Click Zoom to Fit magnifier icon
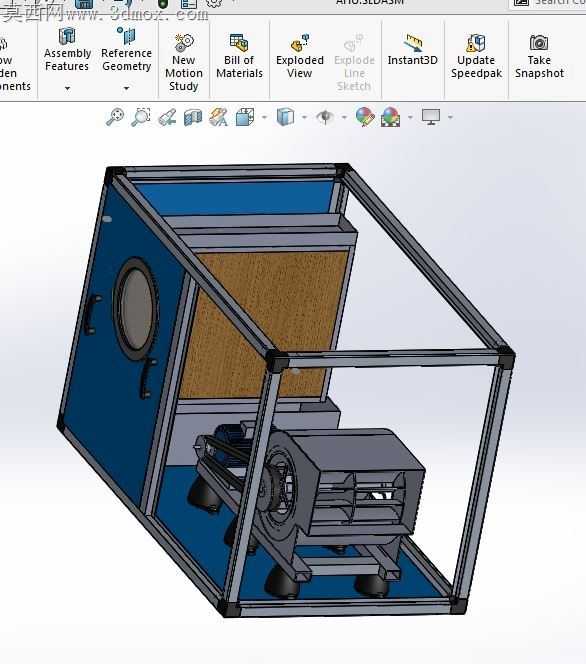586x664 pixels. point(115,117)
